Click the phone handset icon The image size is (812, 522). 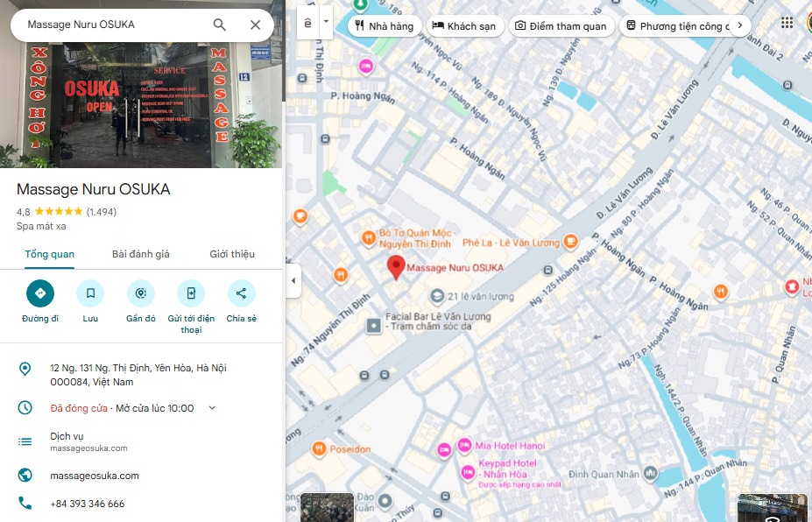(25, 503)
